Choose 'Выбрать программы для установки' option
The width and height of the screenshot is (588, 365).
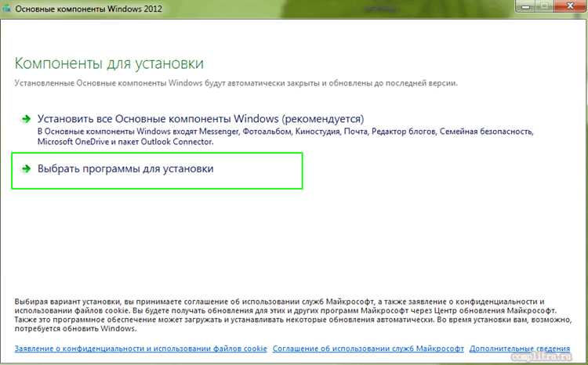[x=125, y=169]
